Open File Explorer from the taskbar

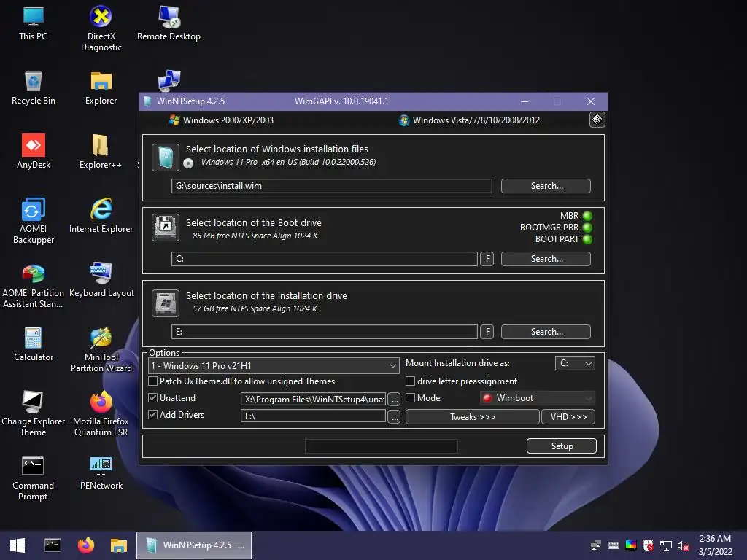(119, 545)
